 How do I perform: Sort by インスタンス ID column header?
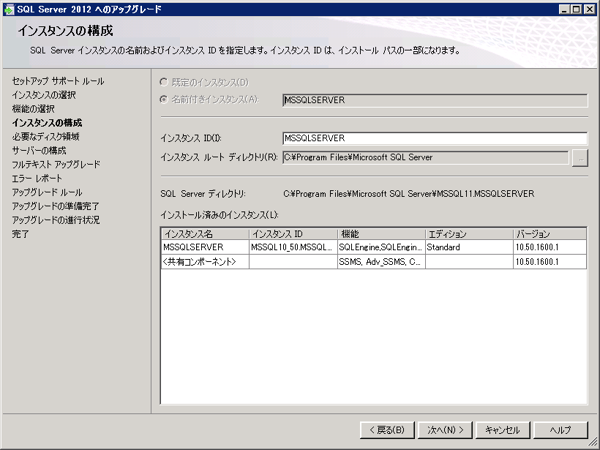coord(293,234)
